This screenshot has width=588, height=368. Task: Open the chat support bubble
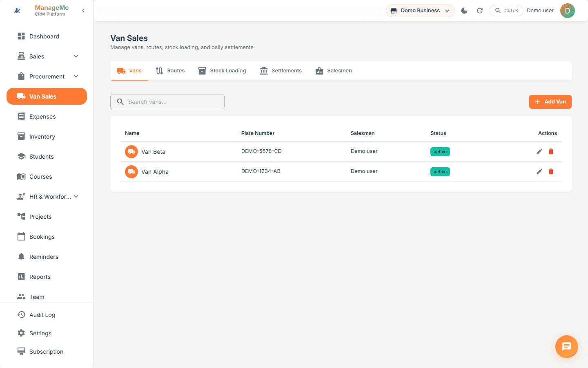(x=566, y=347)
